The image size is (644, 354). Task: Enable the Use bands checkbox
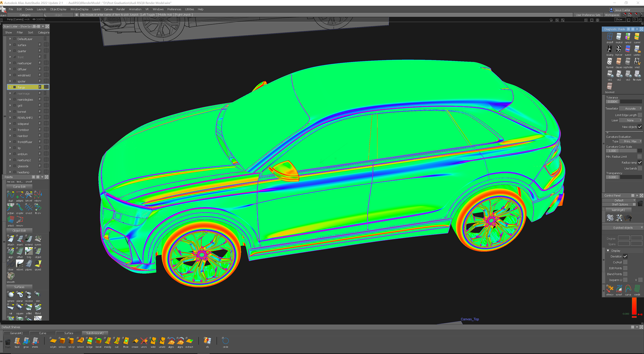click(640, 168)
